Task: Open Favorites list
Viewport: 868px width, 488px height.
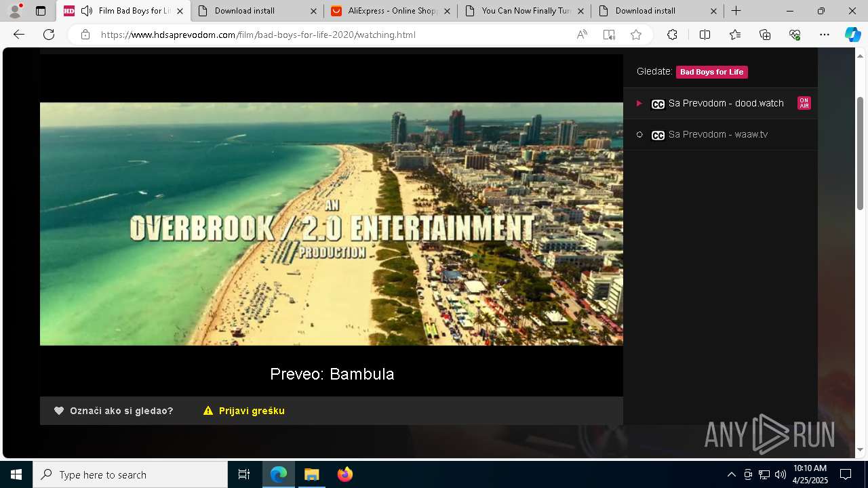Action: point(735,35)
